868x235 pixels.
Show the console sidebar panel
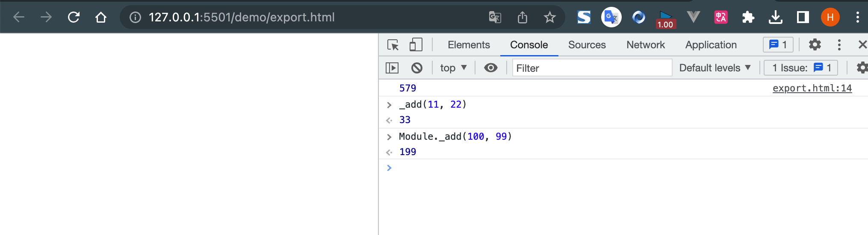[x=392, y=68]
